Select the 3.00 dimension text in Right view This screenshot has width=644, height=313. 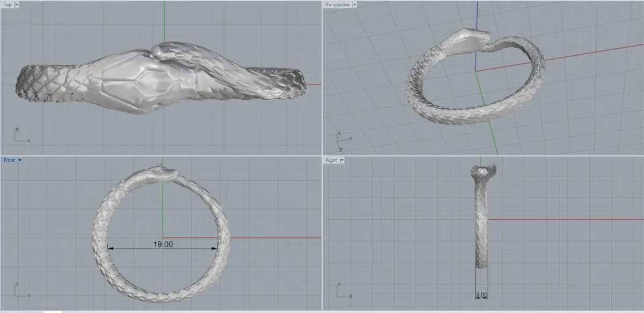coord(481,295)
